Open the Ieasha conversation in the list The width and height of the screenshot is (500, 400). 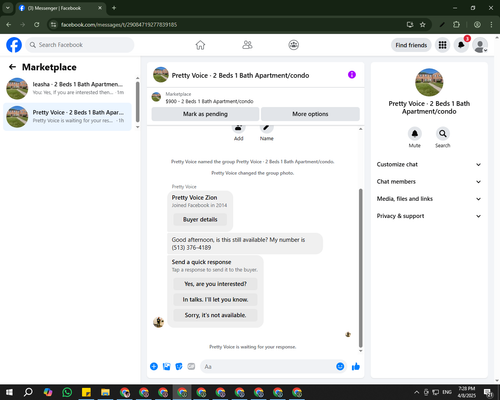(67, 89)
